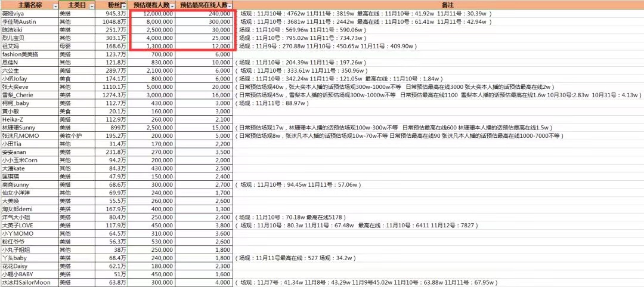Select the 大潘kate name cell

pyautogui.click(x=30, y=168)
